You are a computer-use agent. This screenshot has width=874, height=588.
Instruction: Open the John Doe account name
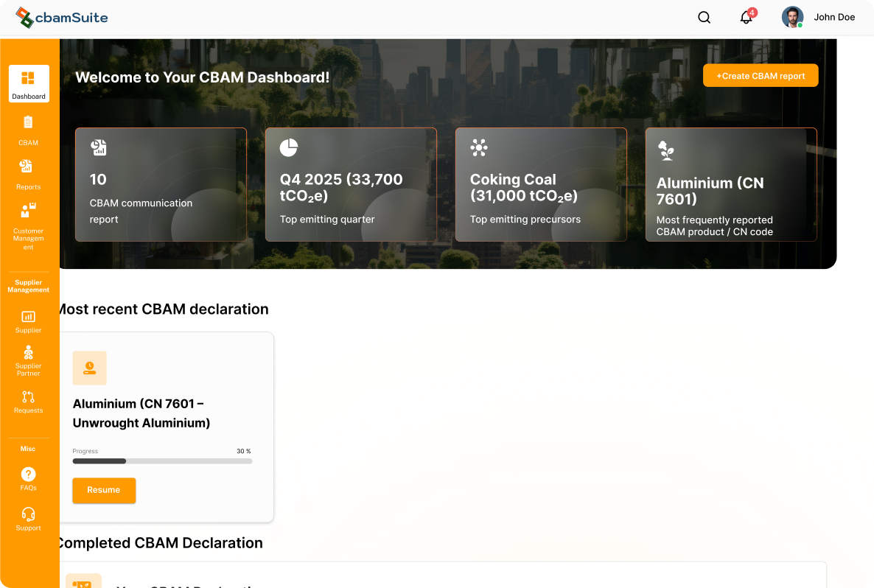834,17
